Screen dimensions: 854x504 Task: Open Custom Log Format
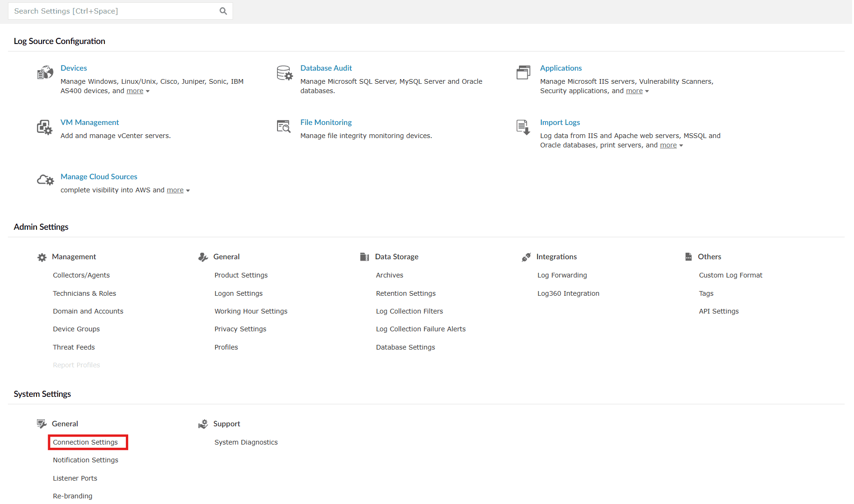pos(730,275)
